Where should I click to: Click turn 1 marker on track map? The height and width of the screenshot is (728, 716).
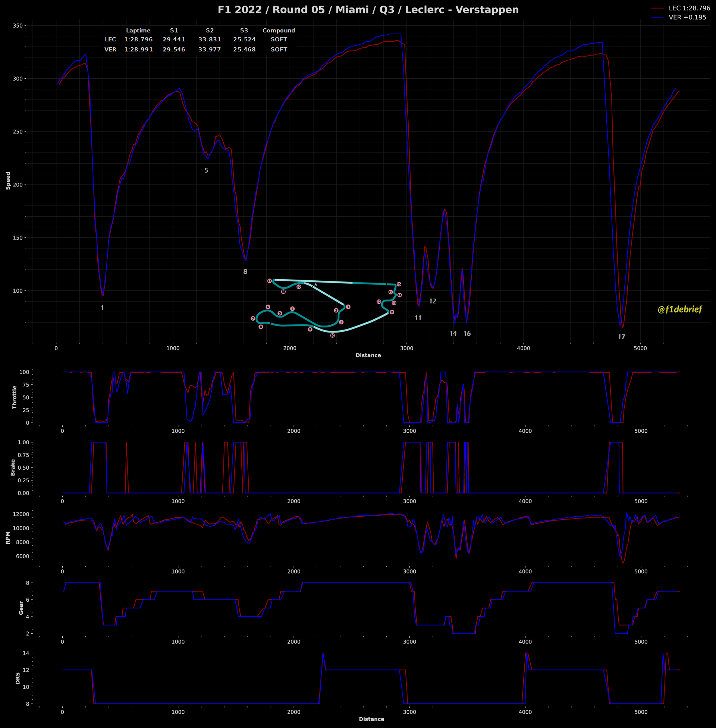[x=348, y=307]
